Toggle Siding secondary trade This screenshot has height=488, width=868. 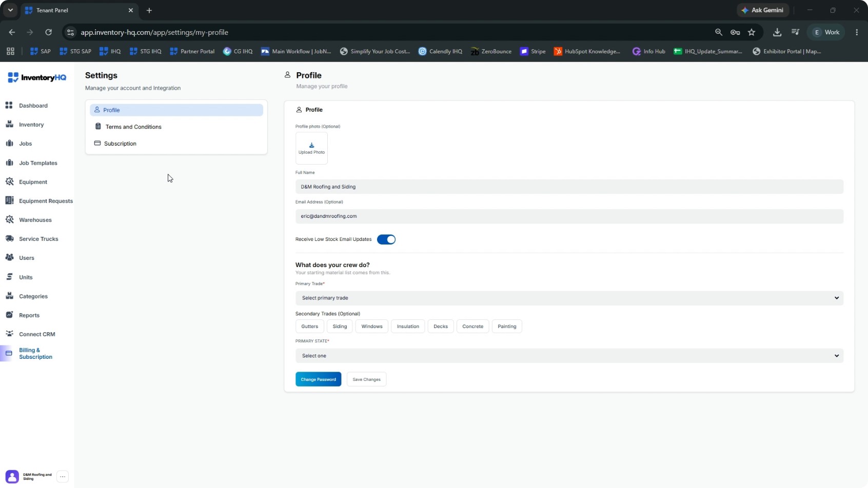340,327
